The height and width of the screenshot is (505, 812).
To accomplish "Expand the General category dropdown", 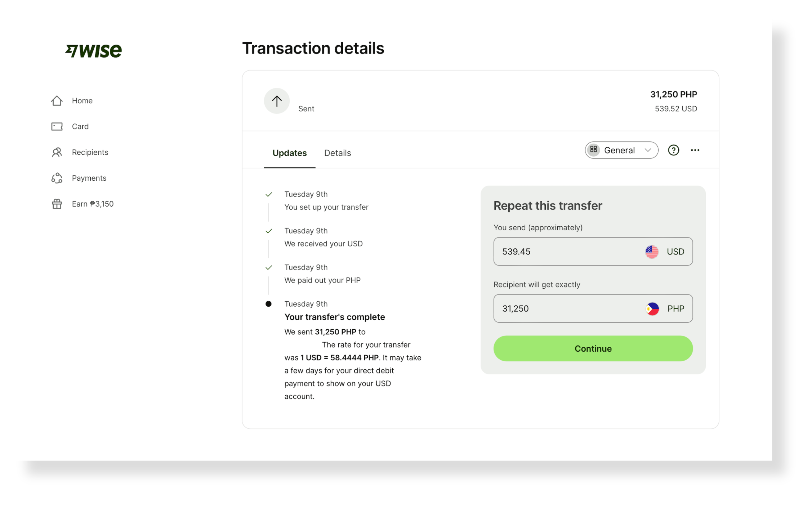I will [621, 149].
